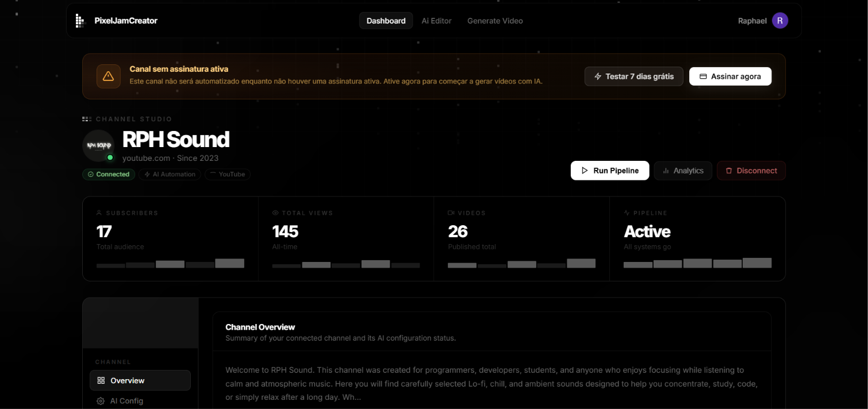
Task: Click the pipeline pulse icon
Action: pos(627,213)
